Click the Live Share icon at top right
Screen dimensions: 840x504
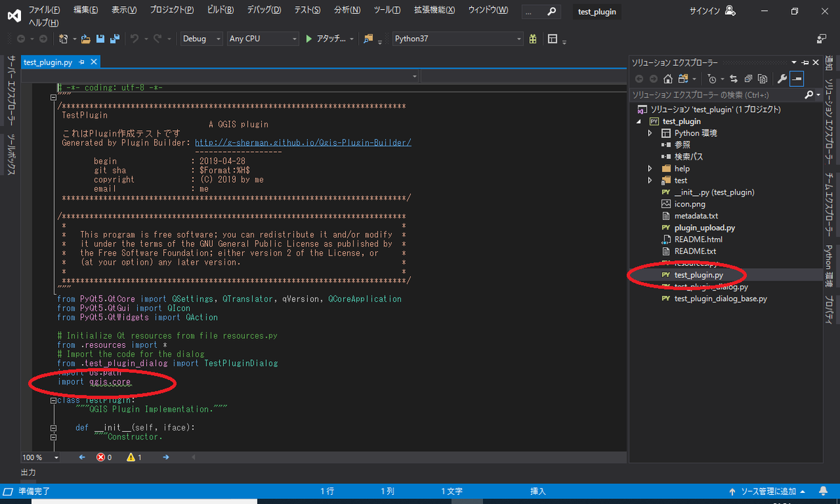click(x=822, y=38)
